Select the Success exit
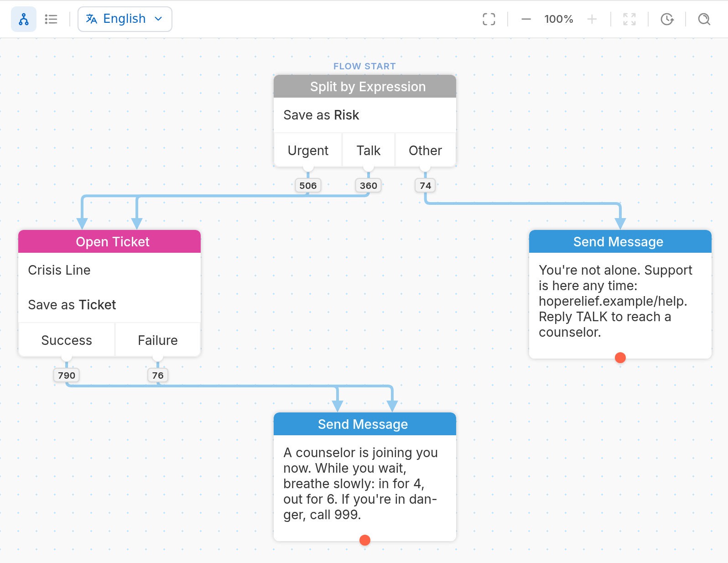 pos(67,340)
